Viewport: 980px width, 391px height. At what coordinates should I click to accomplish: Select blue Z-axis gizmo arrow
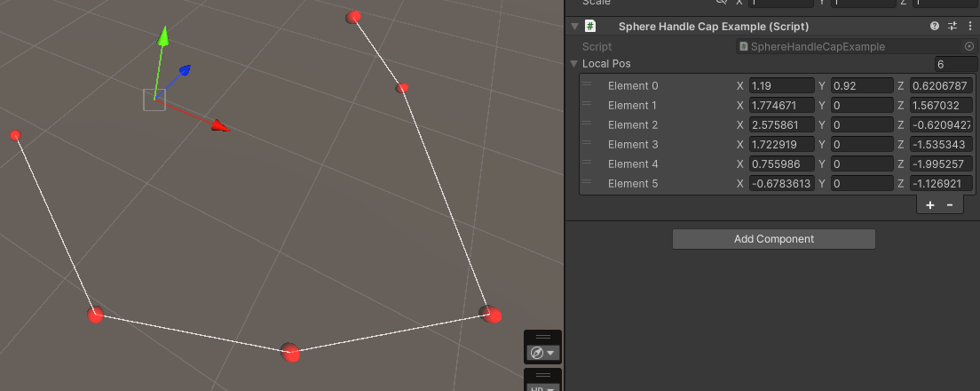click(184, 69)
